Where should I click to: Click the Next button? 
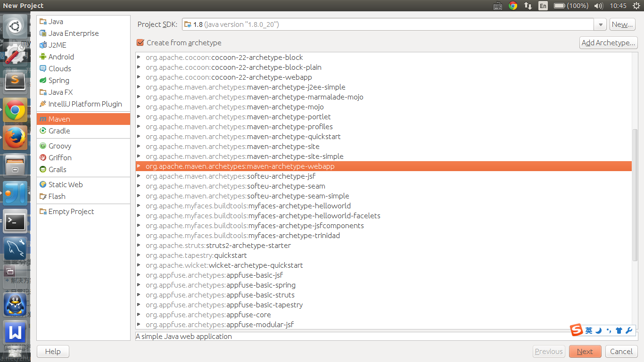[585, 352]
